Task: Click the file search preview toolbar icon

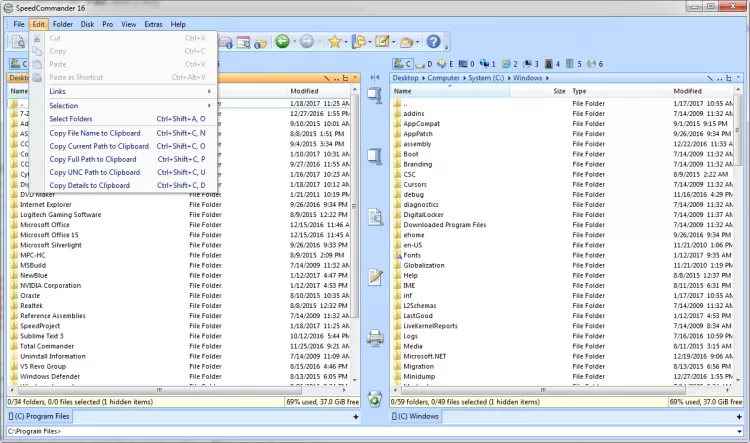Action: point(18,42)
